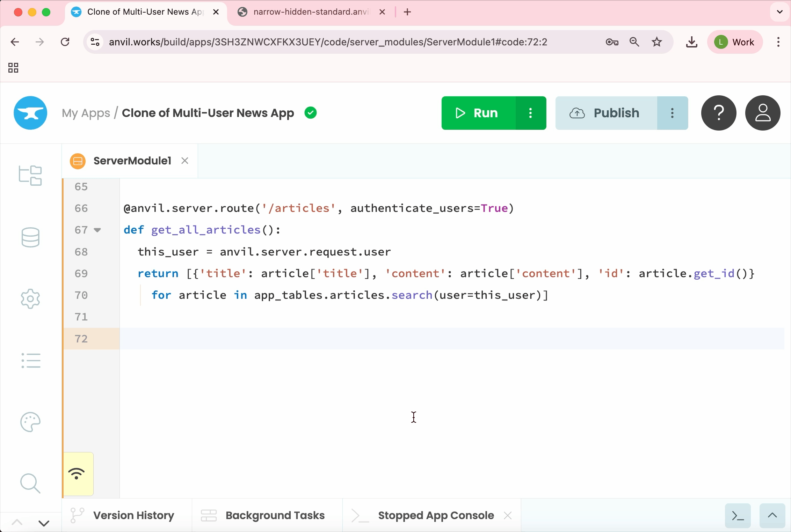Collapse the get_all_articles function fold arrow

97,230
